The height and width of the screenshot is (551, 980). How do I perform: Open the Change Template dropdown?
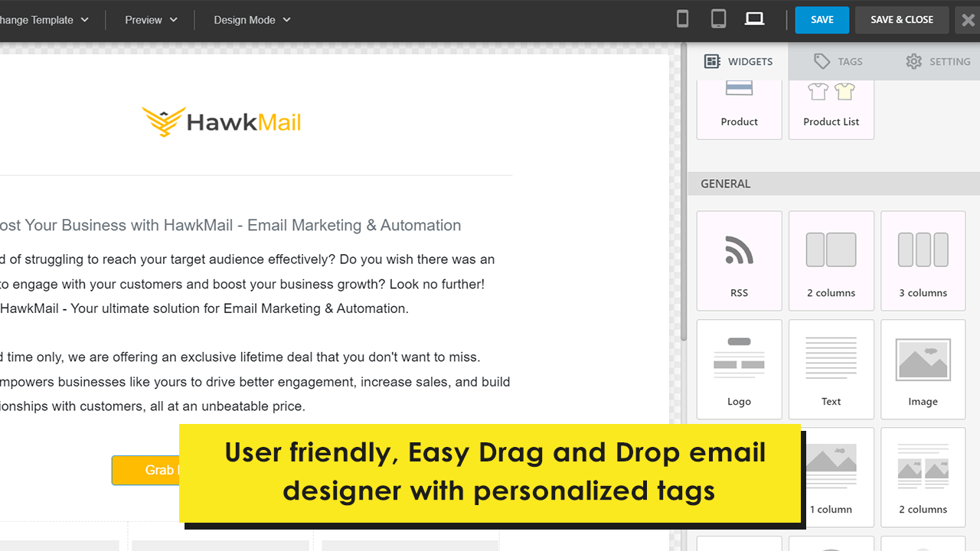pos(44,20)
